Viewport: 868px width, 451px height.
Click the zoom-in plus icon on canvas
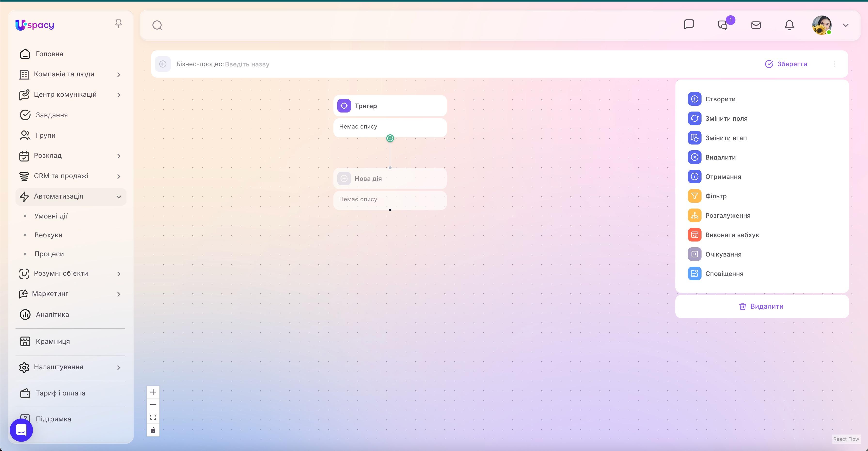[153, 392]
